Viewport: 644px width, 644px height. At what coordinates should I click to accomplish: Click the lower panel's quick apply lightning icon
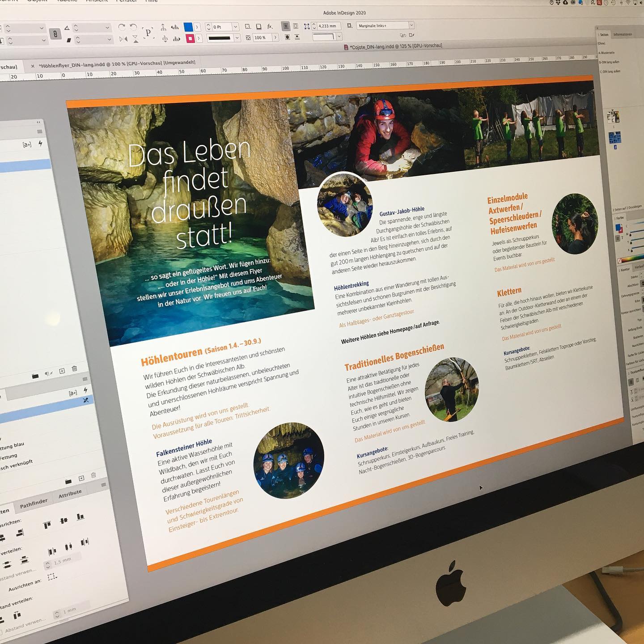[x=85, y=391]
